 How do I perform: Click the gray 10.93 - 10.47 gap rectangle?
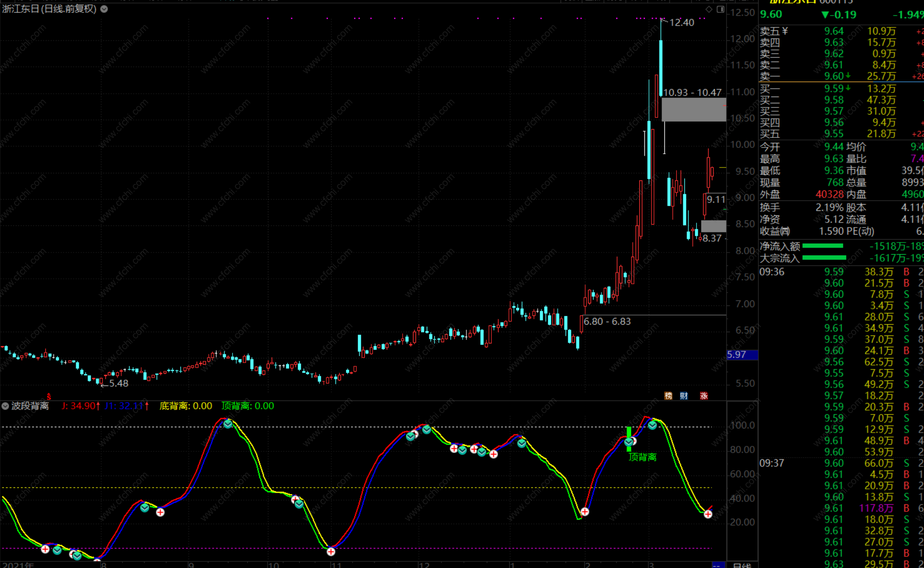pos(694,110)
